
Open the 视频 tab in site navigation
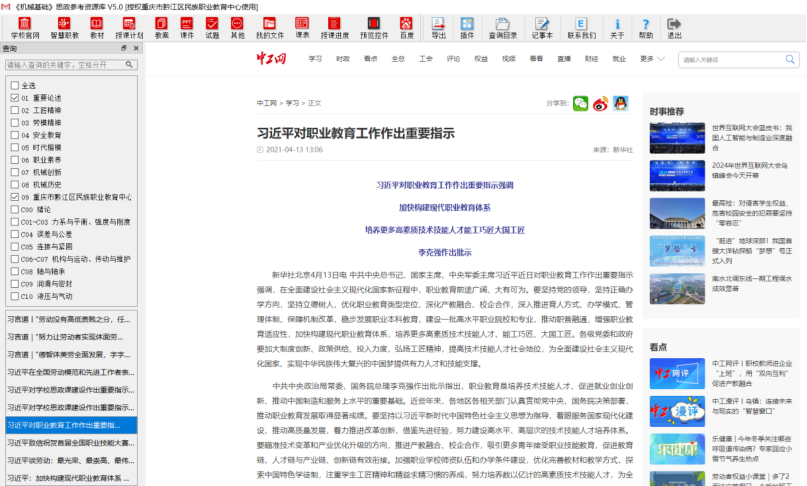[x=508, y=59]
